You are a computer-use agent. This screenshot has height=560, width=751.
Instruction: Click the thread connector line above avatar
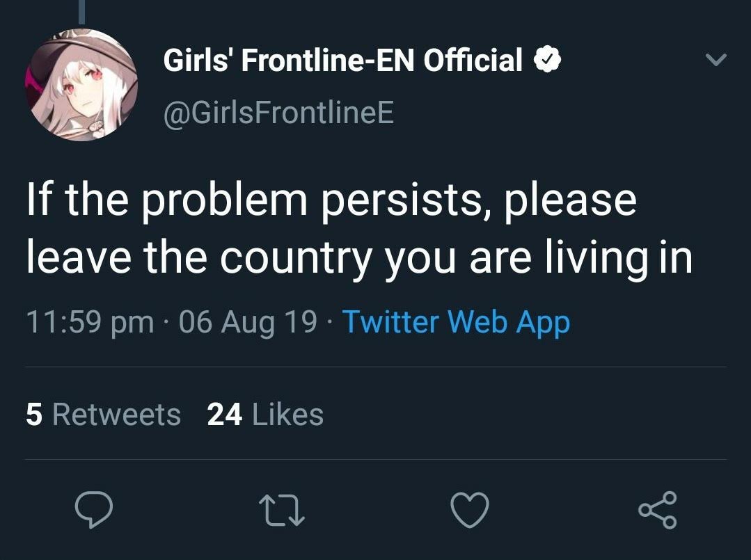click(x=81, y=12)
